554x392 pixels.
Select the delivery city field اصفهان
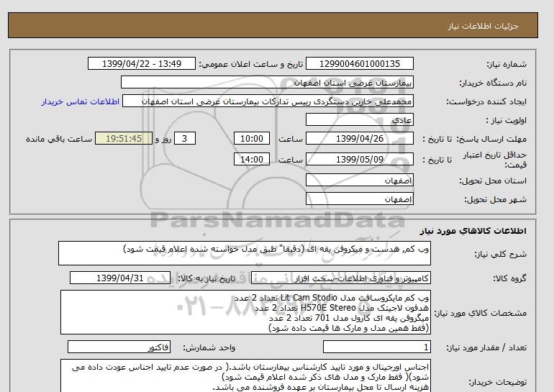(359, 199)
